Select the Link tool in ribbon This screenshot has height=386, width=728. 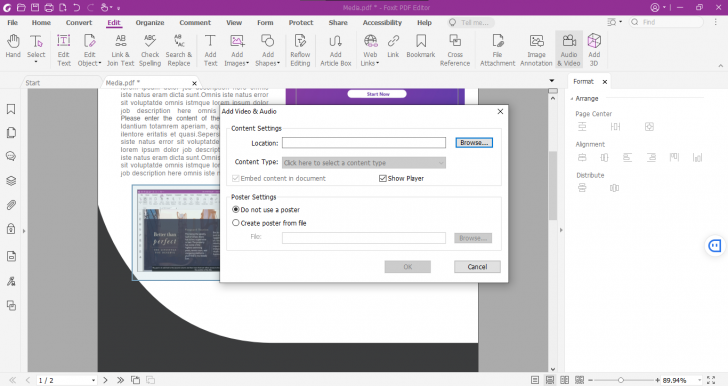(x=393, y=46)
